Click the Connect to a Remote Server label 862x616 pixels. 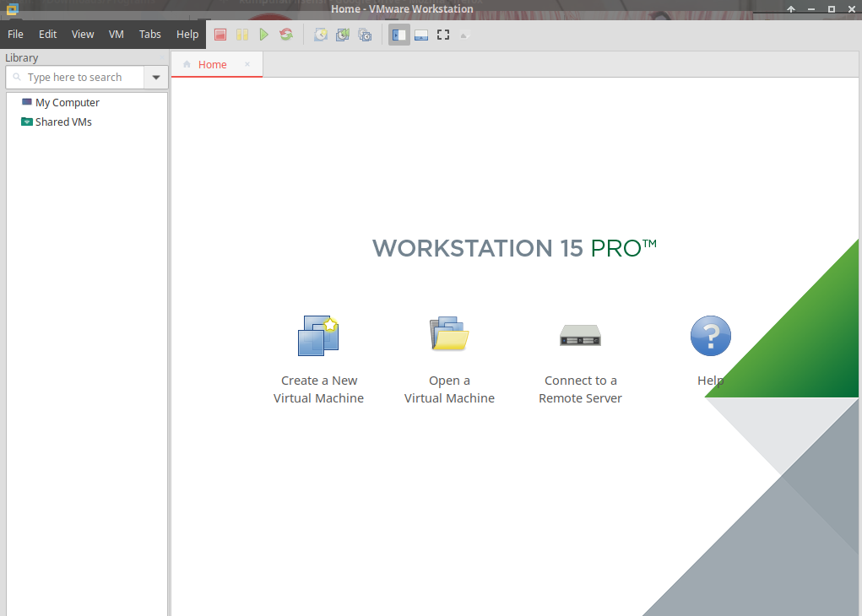pyautogui.click(x=581, y=389)
